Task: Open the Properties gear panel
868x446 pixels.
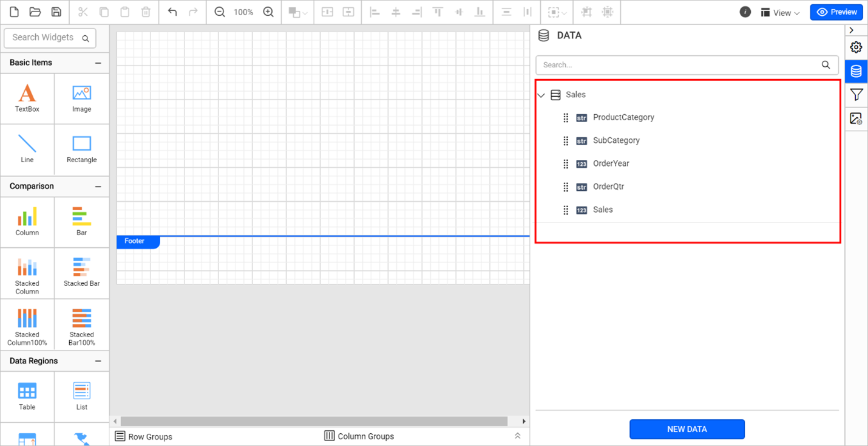Action: [x=856, y=47]
